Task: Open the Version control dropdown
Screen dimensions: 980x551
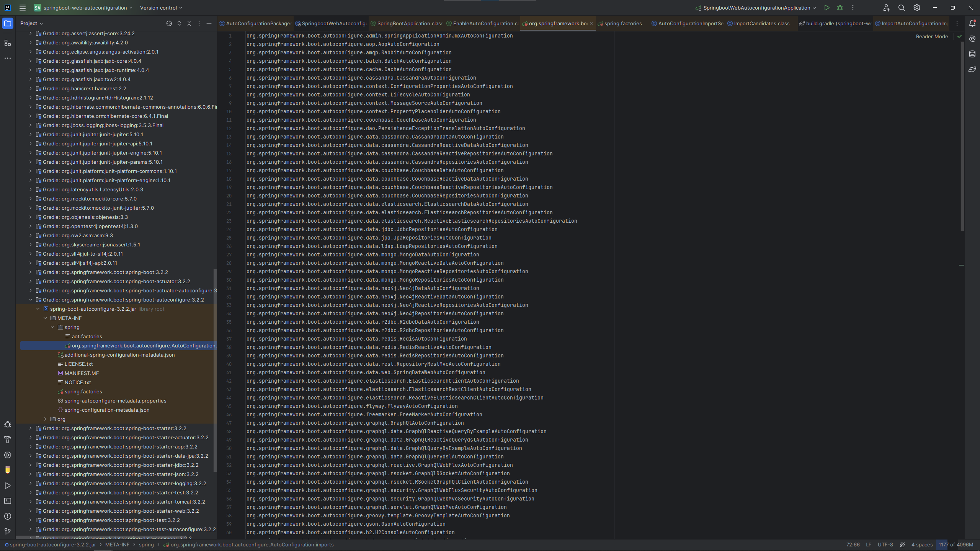Action: [161, 8]
